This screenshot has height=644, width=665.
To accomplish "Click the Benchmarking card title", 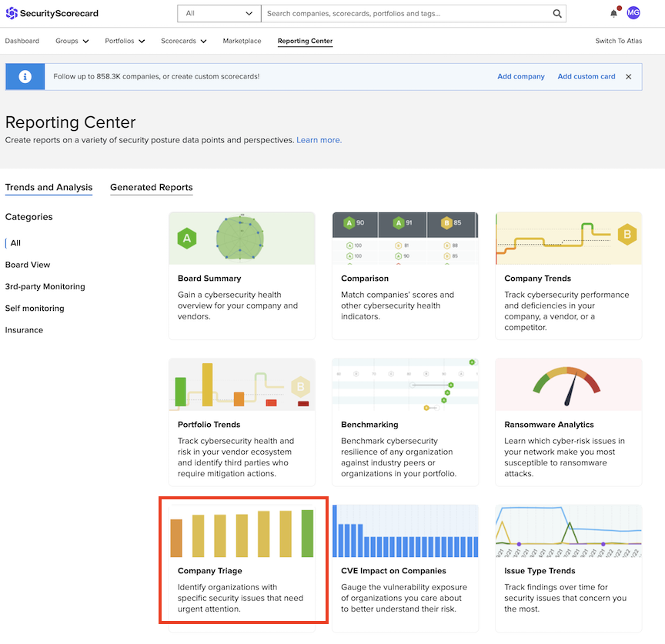I will click(x=369, y=425).
